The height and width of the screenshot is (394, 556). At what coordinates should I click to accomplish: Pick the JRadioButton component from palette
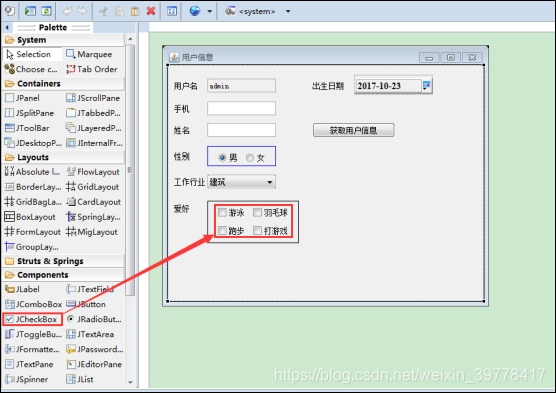pyautogui.click(x=95, y=319)
